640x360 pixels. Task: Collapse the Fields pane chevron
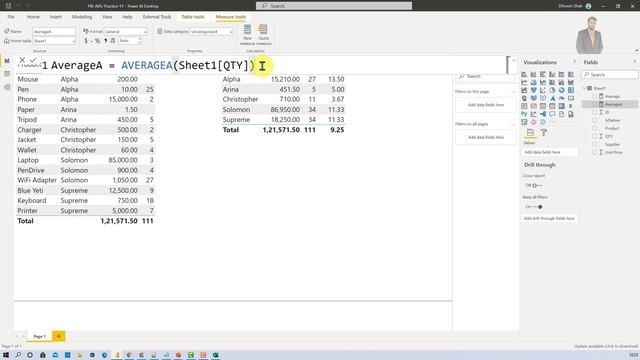(635, 62)
